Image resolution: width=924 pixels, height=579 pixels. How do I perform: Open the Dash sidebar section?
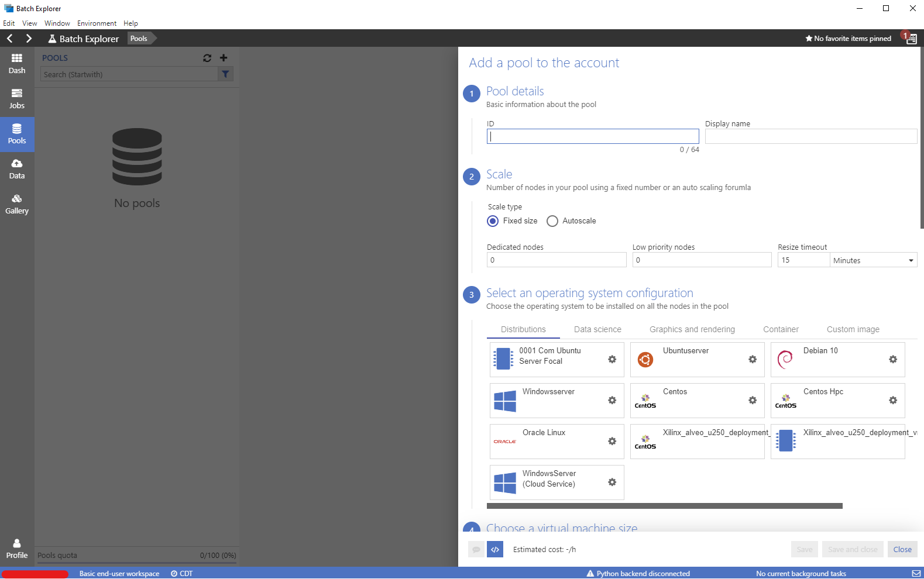(x=17, y=64)
